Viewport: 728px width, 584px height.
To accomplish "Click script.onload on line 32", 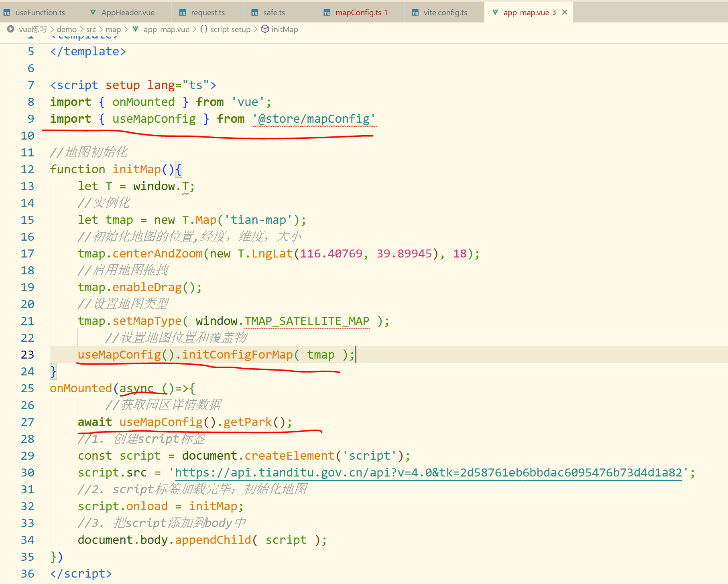I will tap(122, 506).
